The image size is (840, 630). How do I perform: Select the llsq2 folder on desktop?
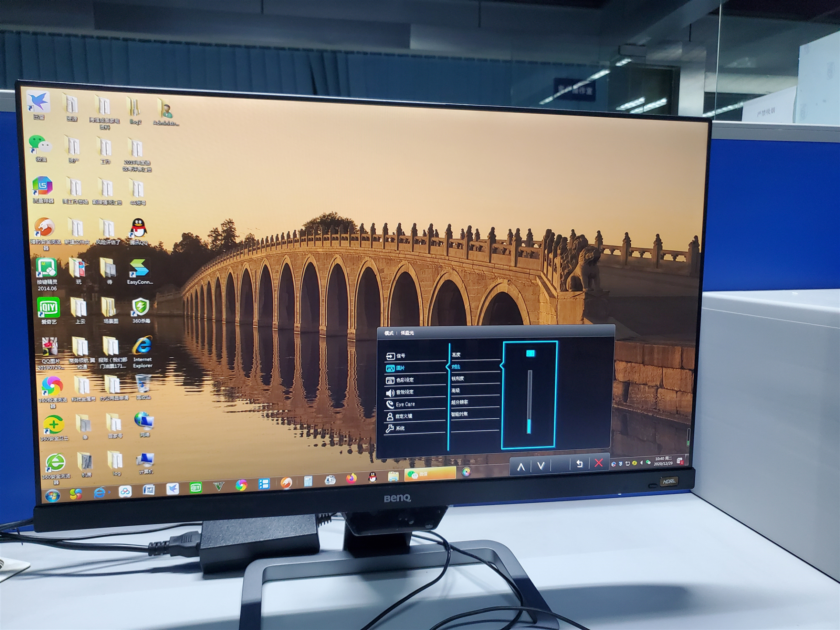135,111
